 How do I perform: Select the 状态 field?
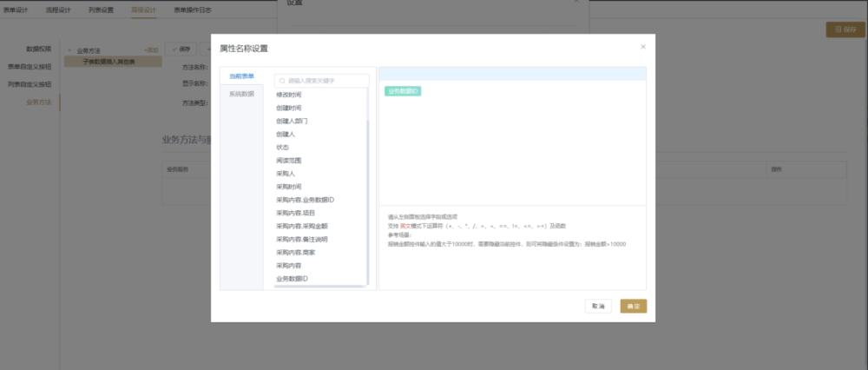283,148
